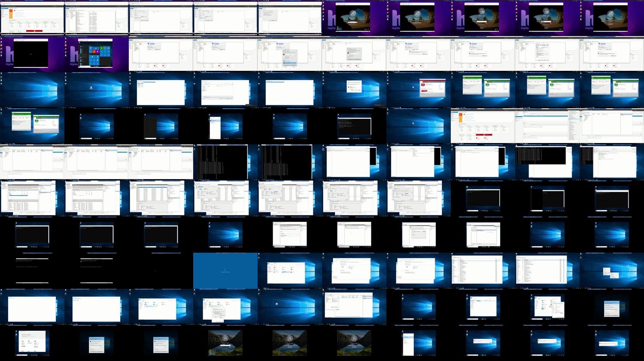Open the Windows Settings home window thumbnail

click(x=32, y=343)
